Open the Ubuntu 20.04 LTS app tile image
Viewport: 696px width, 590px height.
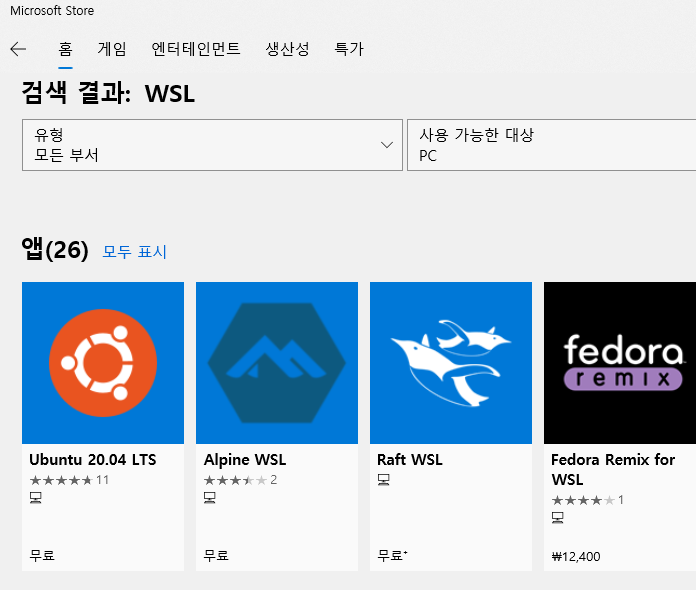tap(103, 363)
